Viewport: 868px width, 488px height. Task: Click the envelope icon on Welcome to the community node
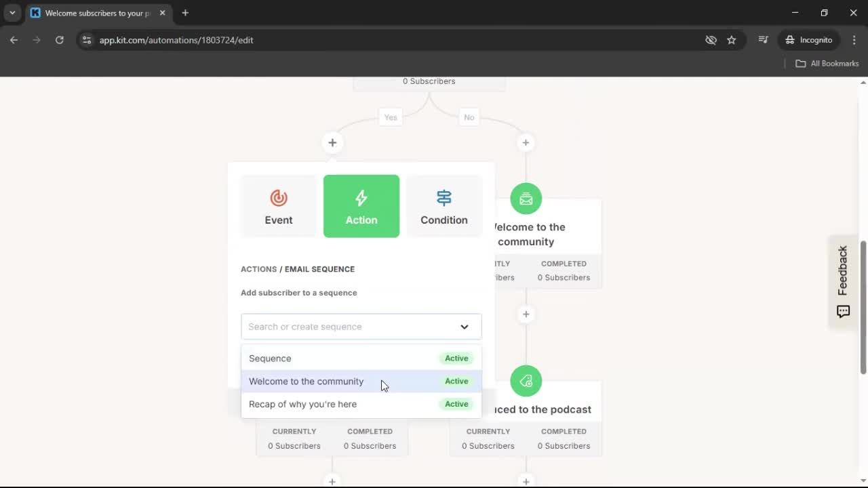coord(526,198)
